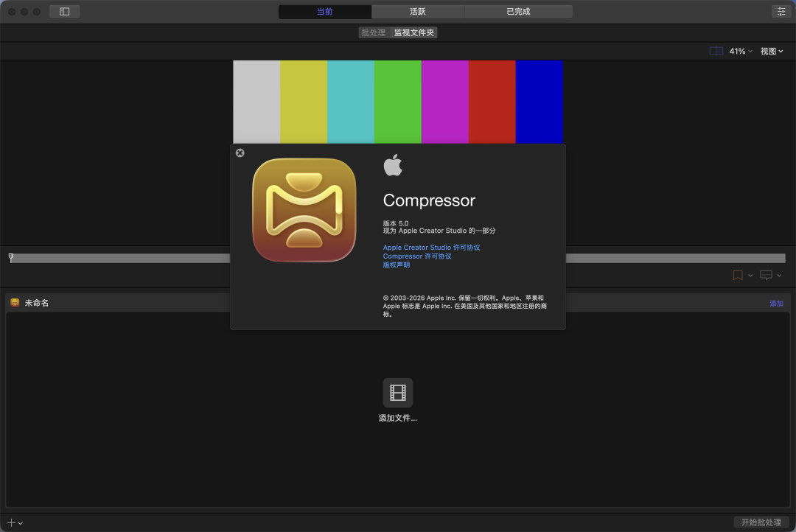
Task: Expand the 视图 view menu
Action: 772,51
